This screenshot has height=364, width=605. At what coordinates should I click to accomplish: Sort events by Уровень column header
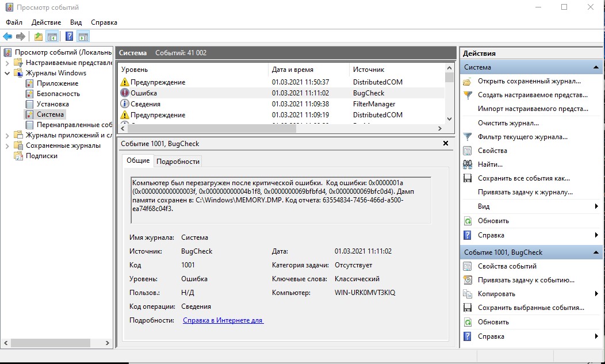192,70
